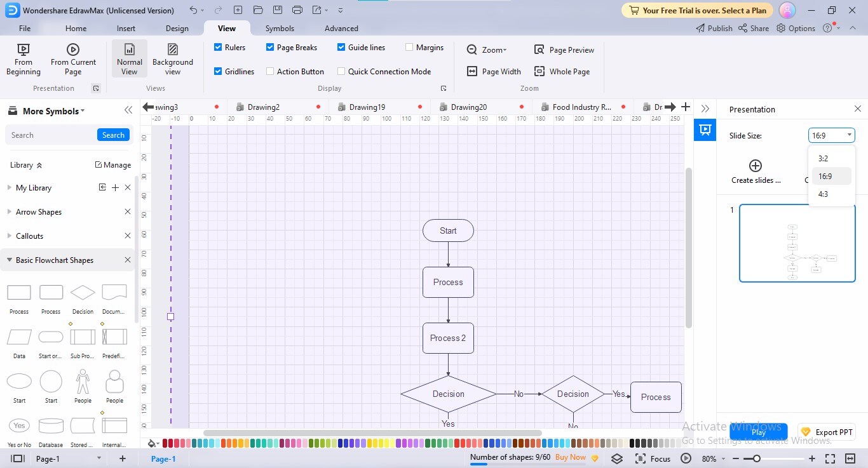The height and width of the screenshot is (468, 868).
Task: Open Page Preview
Action: tap(564, 50)
